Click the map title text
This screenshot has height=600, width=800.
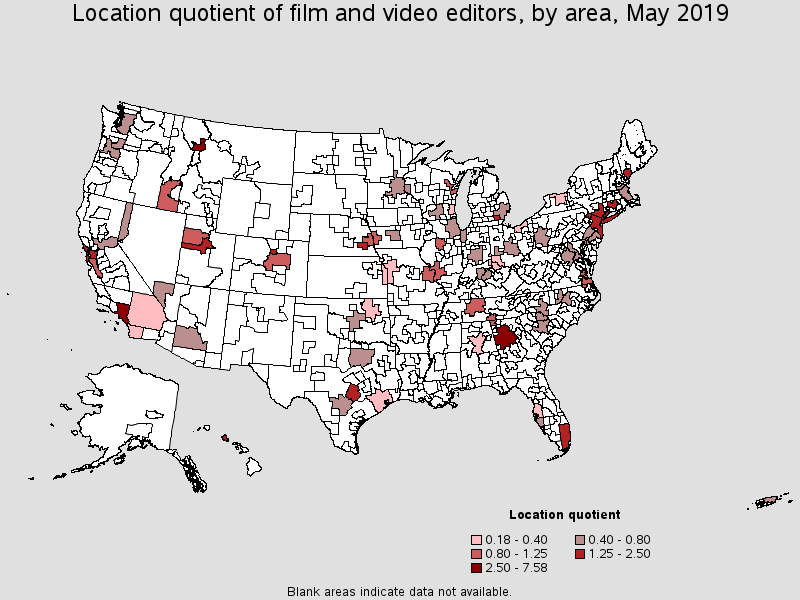[400, 14]
